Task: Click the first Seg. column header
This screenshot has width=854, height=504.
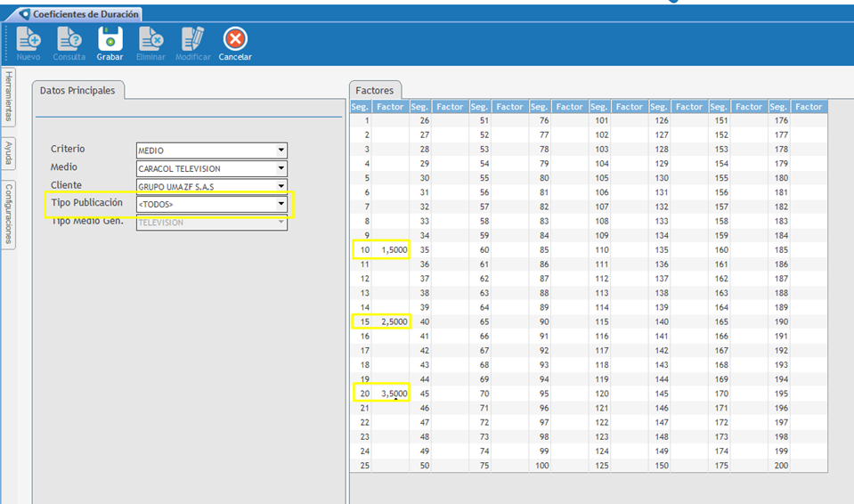Action: click(x=361, y=107)
